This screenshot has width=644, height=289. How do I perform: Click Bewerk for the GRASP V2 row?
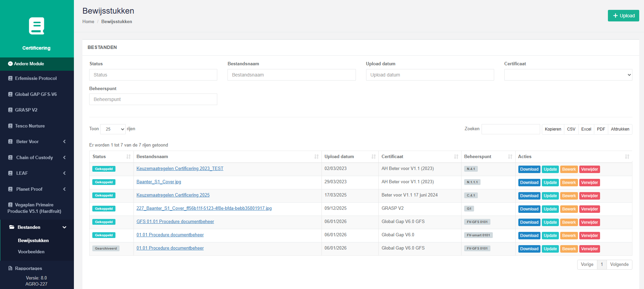point(569,209)
